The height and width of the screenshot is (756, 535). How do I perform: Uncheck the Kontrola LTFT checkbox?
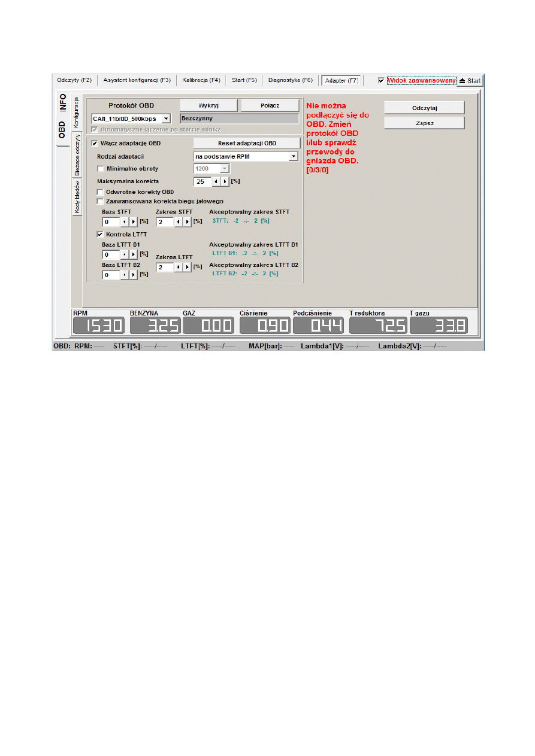pos(101,235)
